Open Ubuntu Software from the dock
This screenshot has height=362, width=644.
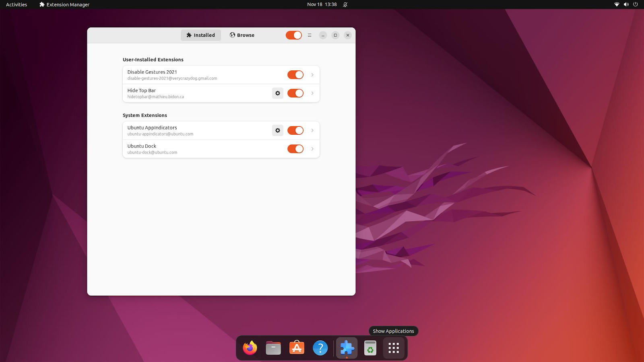click(297, 348)
